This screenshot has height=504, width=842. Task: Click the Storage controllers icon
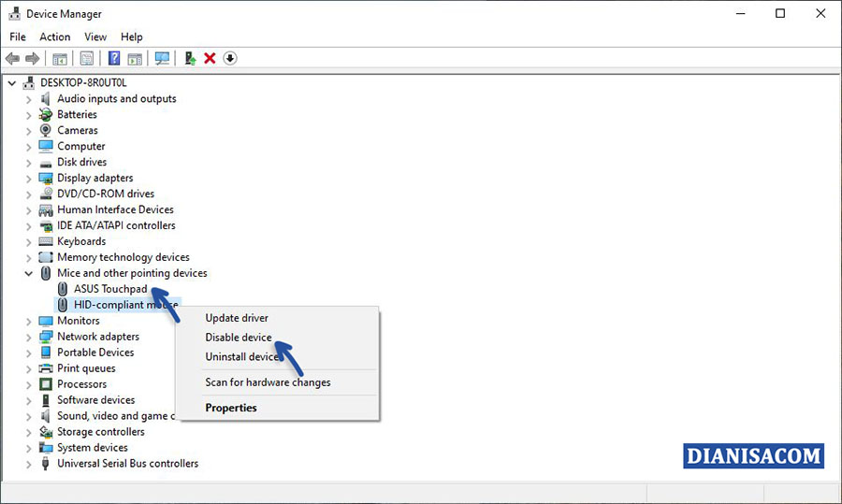46,432
